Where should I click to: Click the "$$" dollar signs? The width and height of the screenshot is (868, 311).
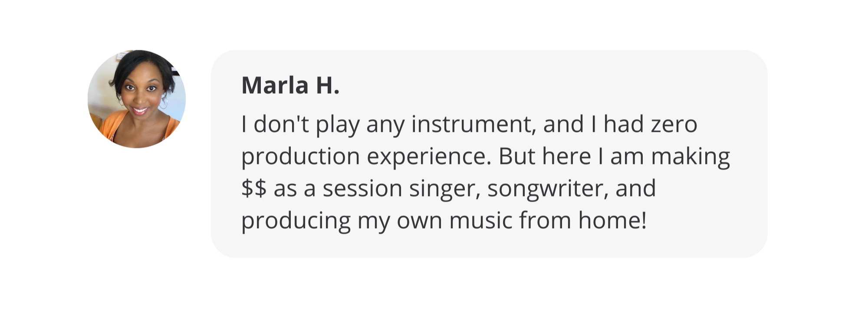[253, 189]
